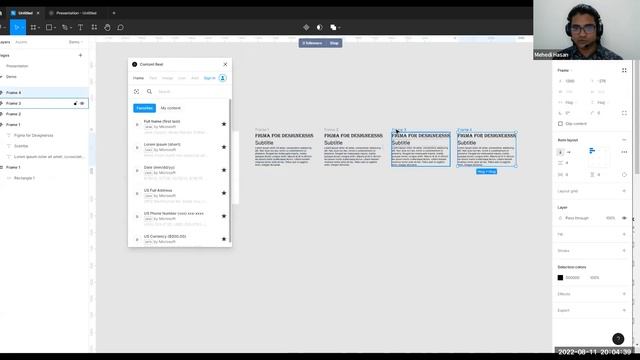Screen dimensions: 640x360
Task: Open the Demo page dropdown in Layers panel
Action: tap(76, 42)
